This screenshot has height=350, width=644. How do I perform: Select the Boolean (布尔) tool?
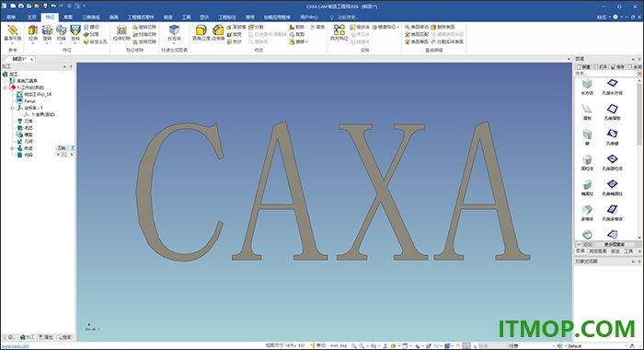pyautogui.click(x=235, y=42)
